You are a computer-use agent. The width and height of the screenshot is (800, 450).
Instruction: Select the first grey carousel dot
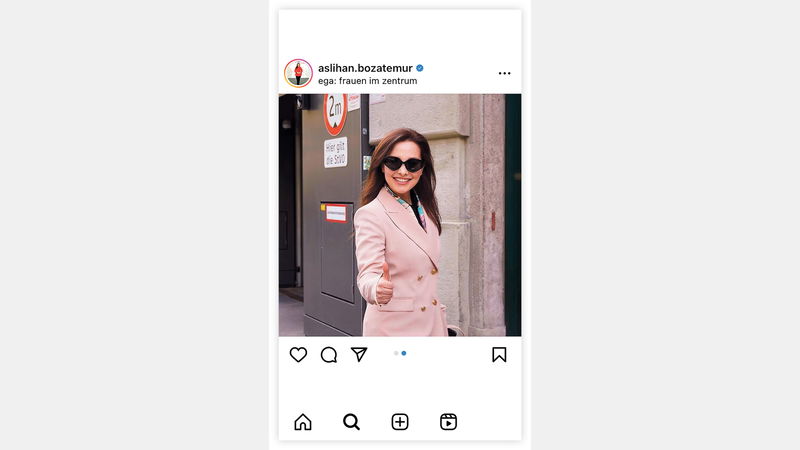tap(396, 353)
